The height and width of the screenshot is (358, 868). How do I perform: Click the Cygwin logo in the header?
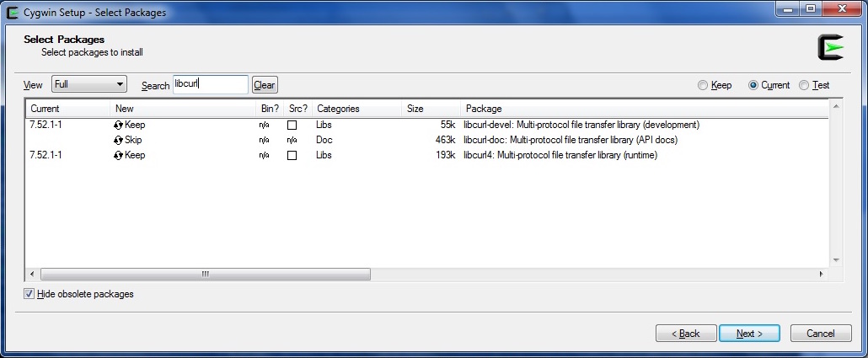[830, 47]
